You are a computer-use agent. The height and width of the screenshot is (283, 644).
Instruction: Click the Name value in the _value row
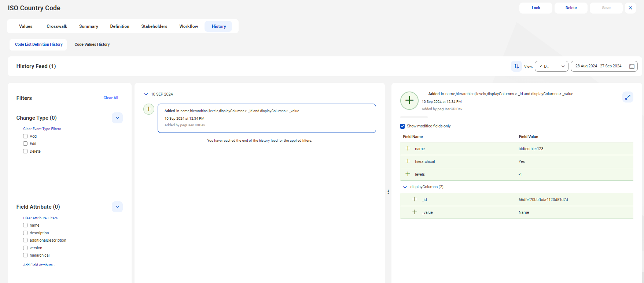pos(523,212)
